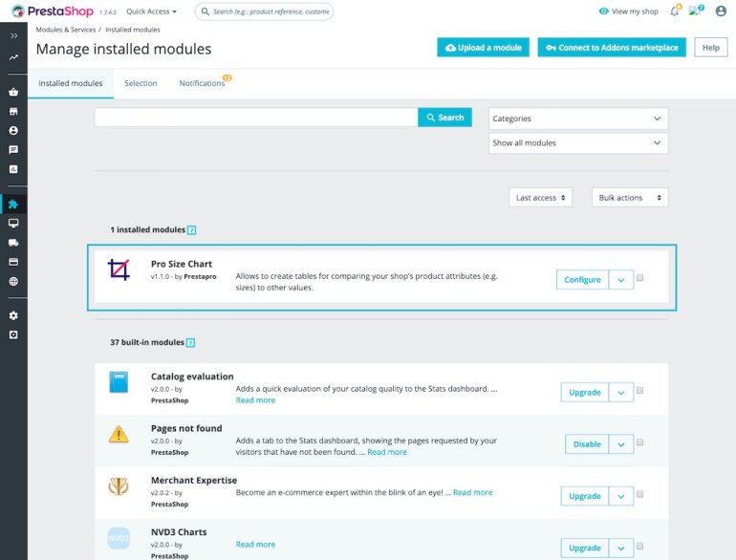Read more about NVD3 Charts
Image resolution: width=736 pixels, height=560 pixels.
[255, 544]
